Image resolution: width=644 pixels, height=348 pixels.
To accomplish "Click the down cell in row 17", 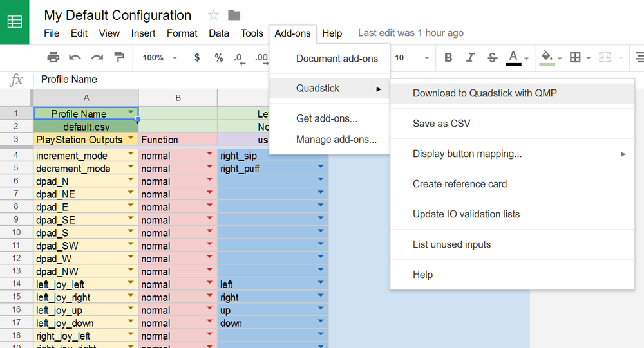I will pos(272,323).
